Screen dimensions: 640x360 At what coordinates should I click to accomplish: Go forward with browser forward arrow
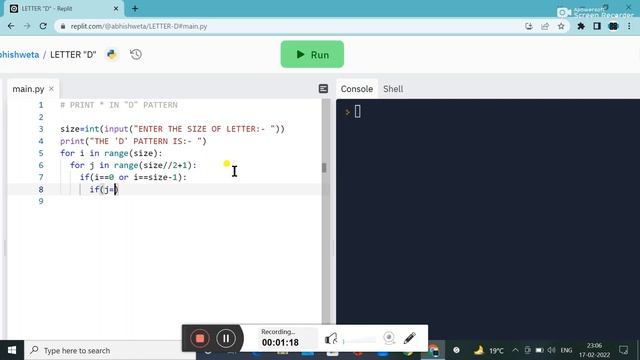click(x=27, y=26)
